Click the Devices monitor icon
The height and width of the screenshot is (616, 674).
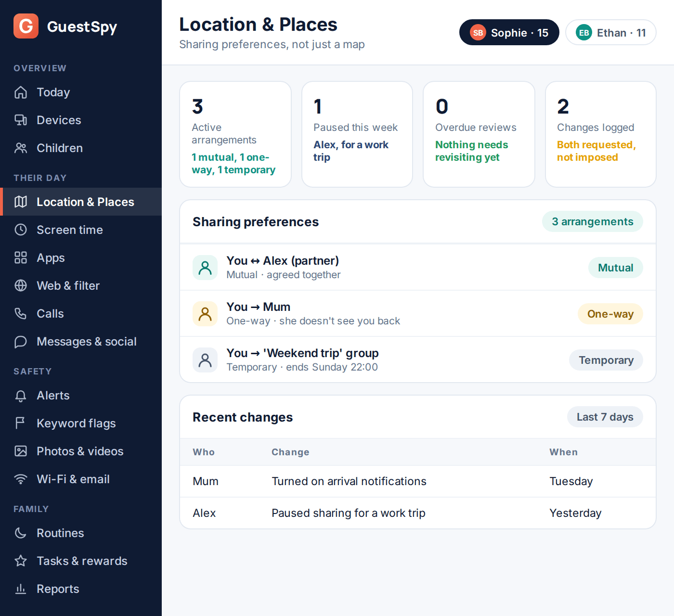tap(21, 120)
